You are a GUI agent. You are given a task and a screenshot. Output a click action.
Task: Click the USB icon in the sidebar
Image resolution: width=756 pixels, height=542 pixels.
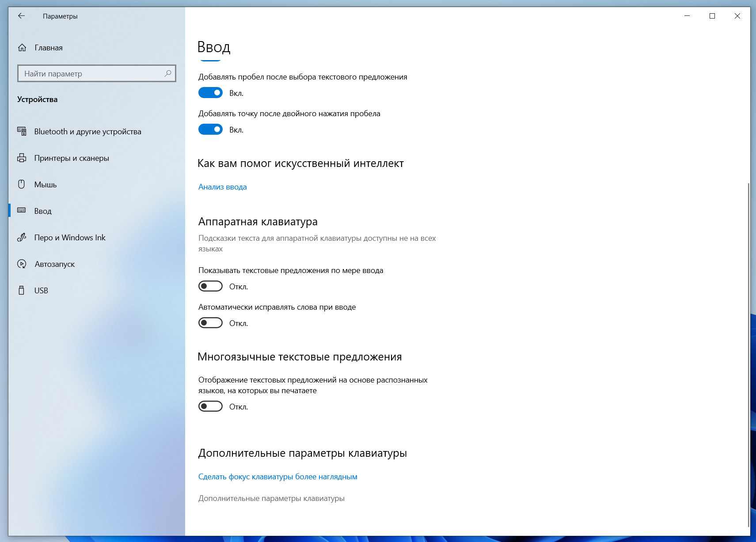pos(22,291)
